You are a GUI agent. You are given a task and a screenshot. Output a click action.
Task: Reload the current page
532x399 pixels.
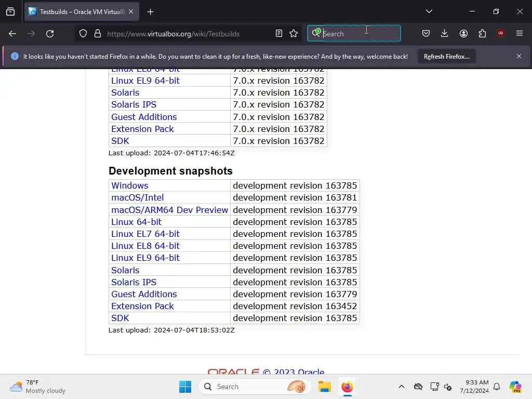50,34
